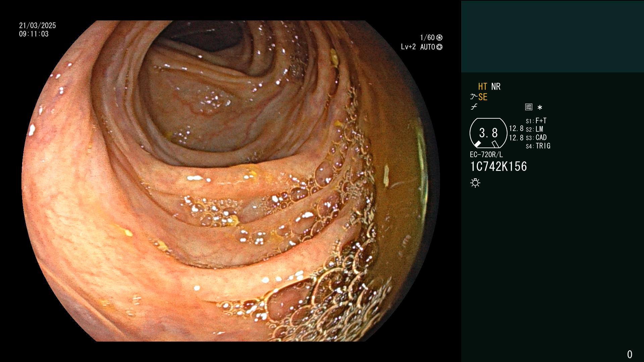
Task: Click the light source lamp icon
Action: tap(475, 183)
